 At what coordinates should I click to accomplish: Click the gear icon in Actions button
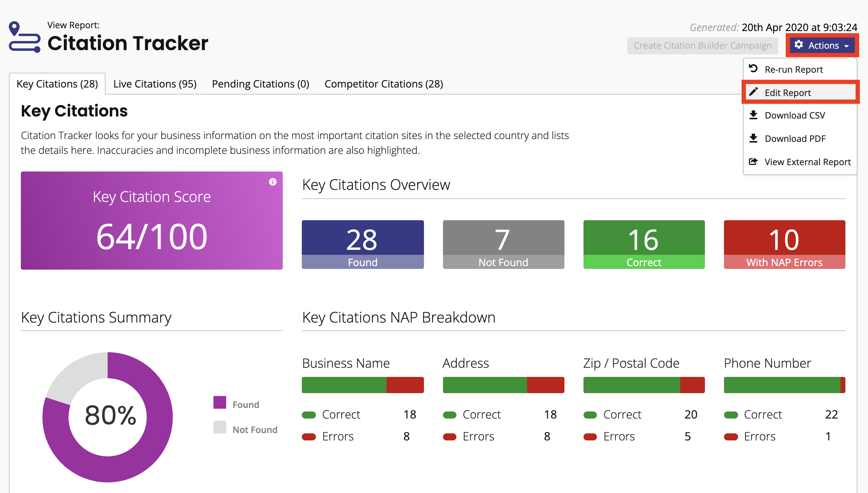[x=799, y=45]
